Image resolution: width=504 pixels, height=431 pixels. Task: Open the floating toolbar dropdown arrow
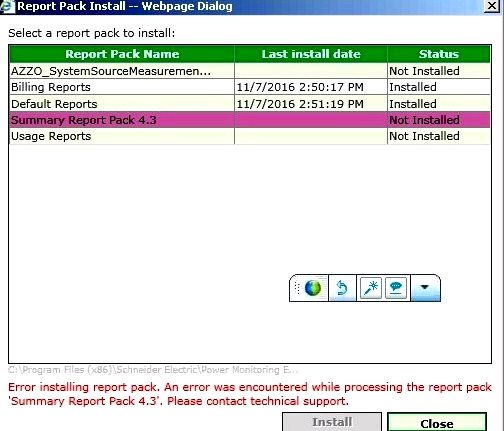425,287
